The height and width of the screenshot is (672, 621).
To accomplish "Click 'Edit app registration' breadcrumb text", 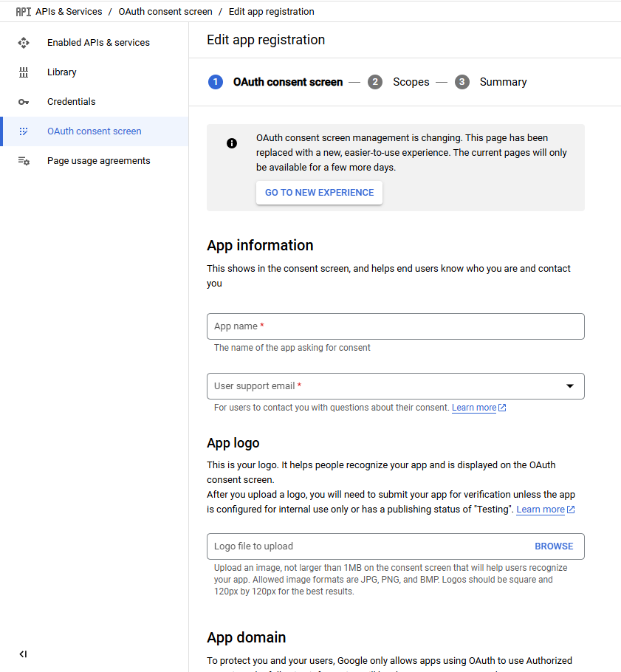I will coord(271,12).
